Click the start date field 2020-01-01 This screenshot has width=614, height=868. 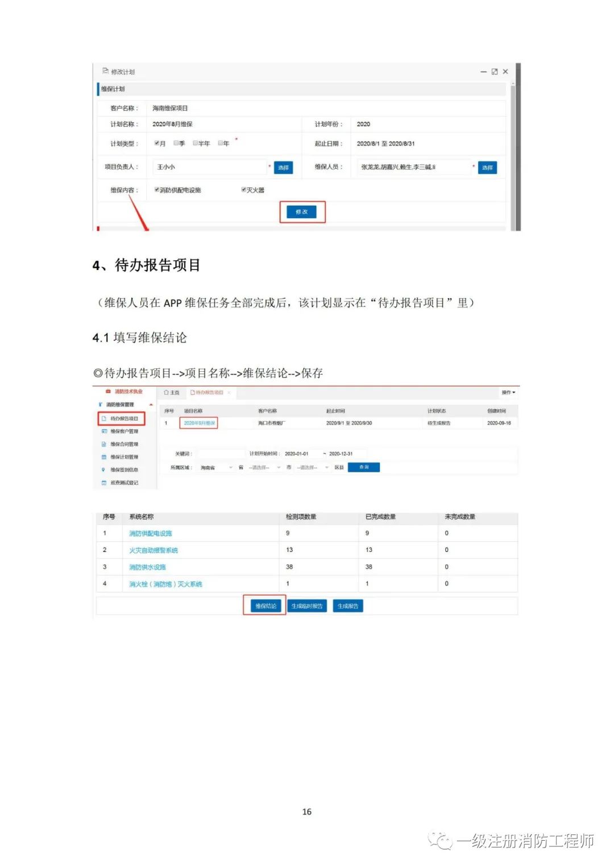tap(301, 454)
